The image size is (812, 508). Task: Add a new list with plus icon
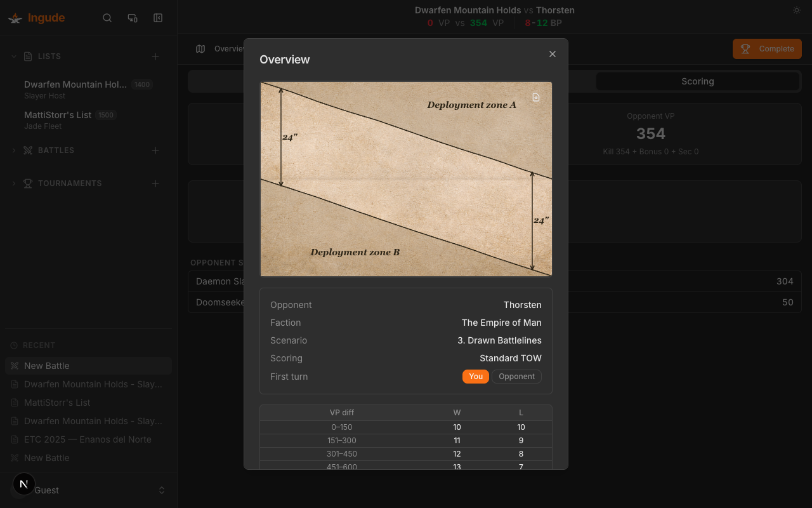click(155, 57)
